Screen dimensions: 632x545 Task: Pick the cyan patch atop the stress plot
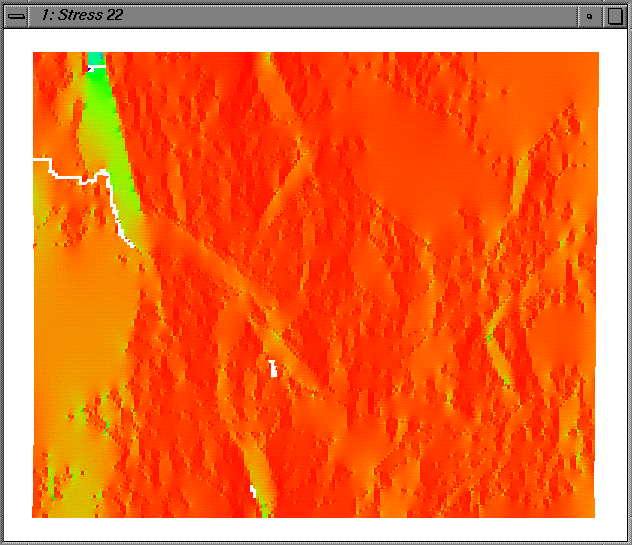[95, 58]
